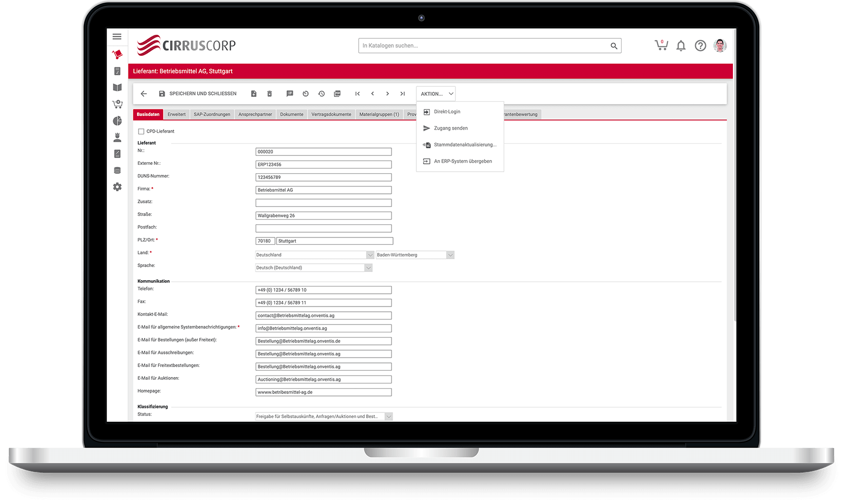Choose An ERP-System übergeben menu entry
This screenshot has height=504, width=843.
pyautogui.click(x=463, y=161)
